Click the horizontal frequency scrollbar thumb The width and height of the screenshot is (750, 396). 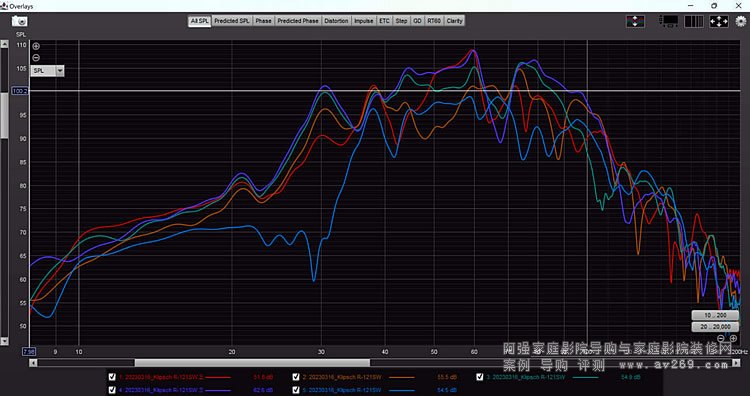pos(252,363)
